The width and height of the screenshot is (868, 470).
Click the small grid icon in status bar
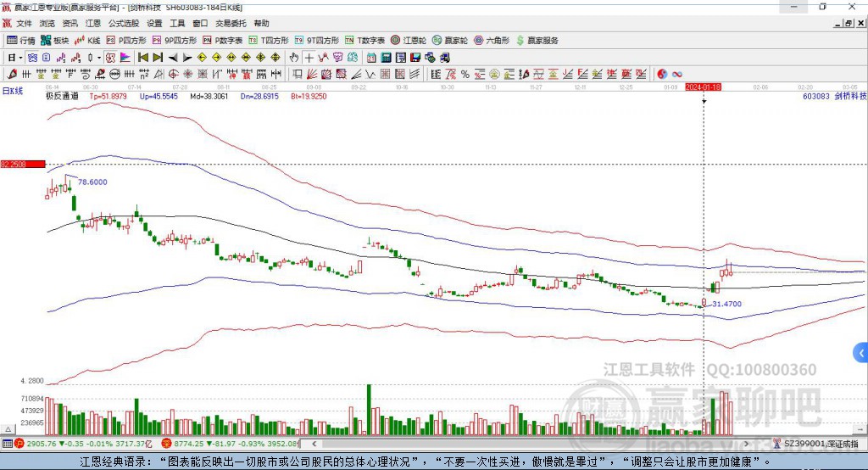[x=7, y=444]
